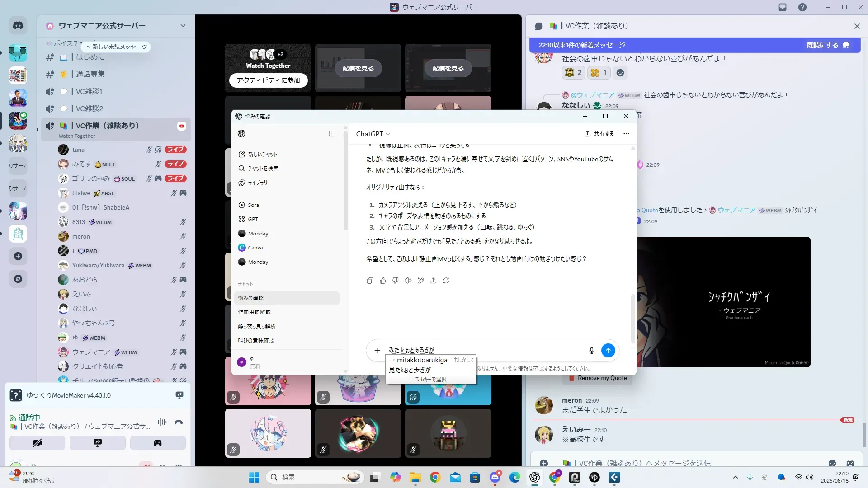Click the thumbs up feedback icon
868x488 pixels.
pyautogui.click(x=383, y=281)
